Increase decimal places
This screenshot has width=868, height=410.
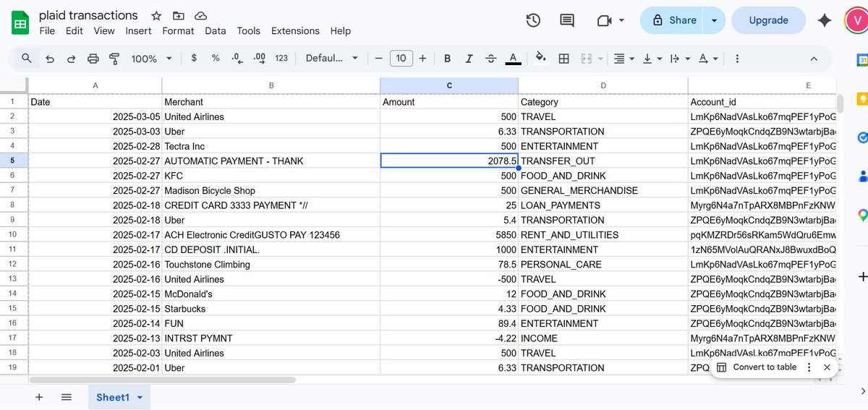click(x=260, y=59)
